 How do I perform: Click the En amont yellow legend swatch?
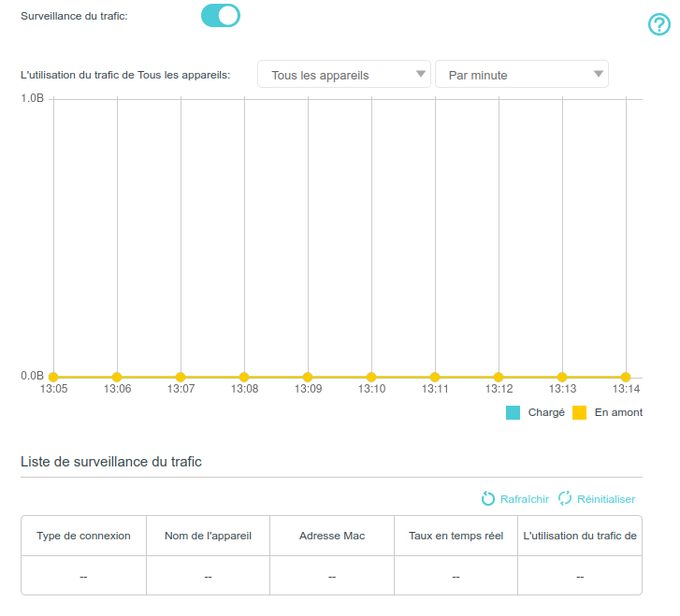pos(579,412)
